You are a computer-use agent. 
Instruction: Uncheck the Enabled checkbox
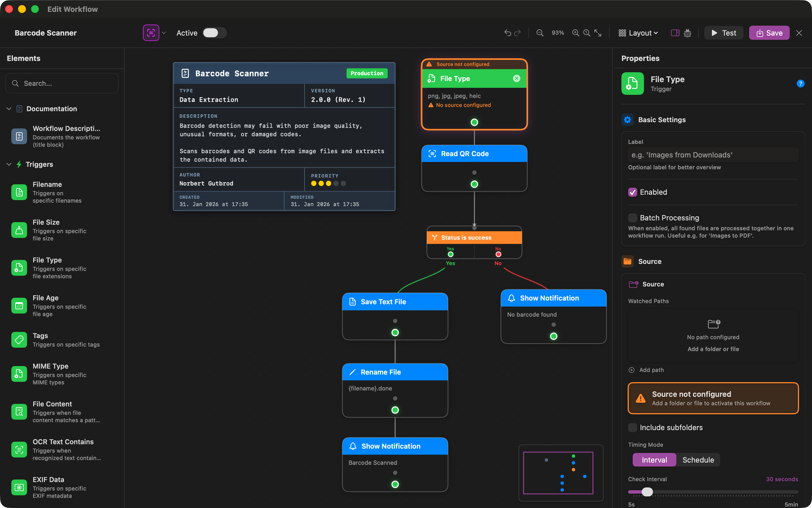tap(632, 192)
